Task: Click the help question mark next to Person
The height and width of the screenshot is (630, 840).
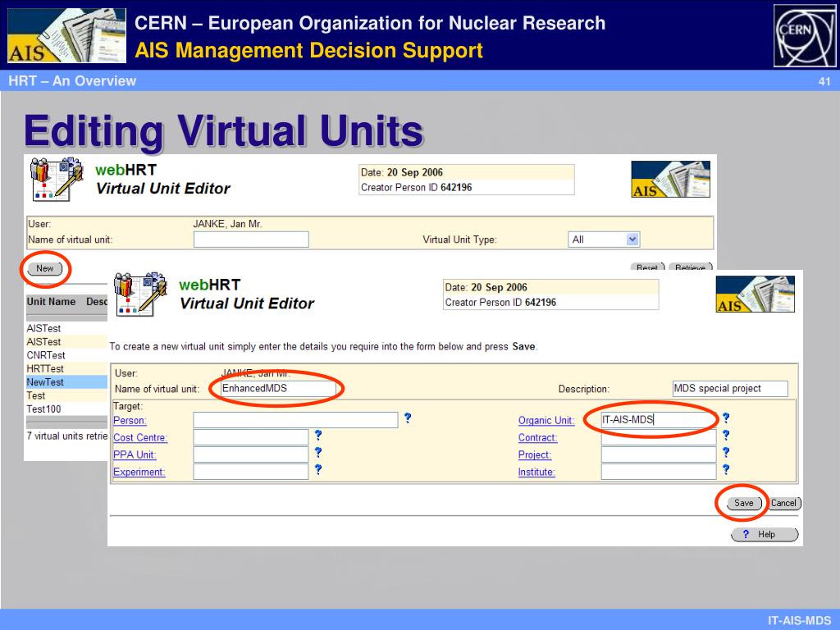Action: (408, 418)
